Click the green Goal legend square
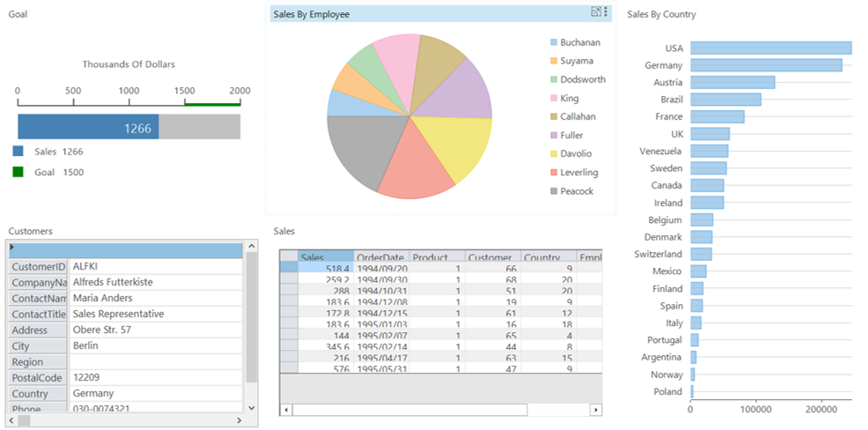The height and width of the screenshot is (430, 868). click(x=18, y=173)
